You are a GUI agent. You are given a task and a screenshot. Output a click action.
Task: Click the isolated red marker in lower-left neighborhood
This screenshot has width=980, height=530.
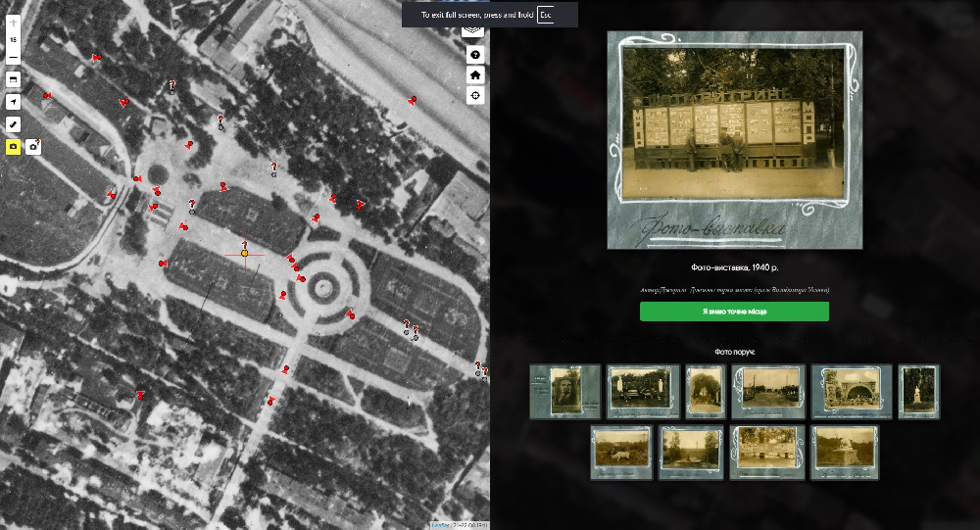(140, 395)
